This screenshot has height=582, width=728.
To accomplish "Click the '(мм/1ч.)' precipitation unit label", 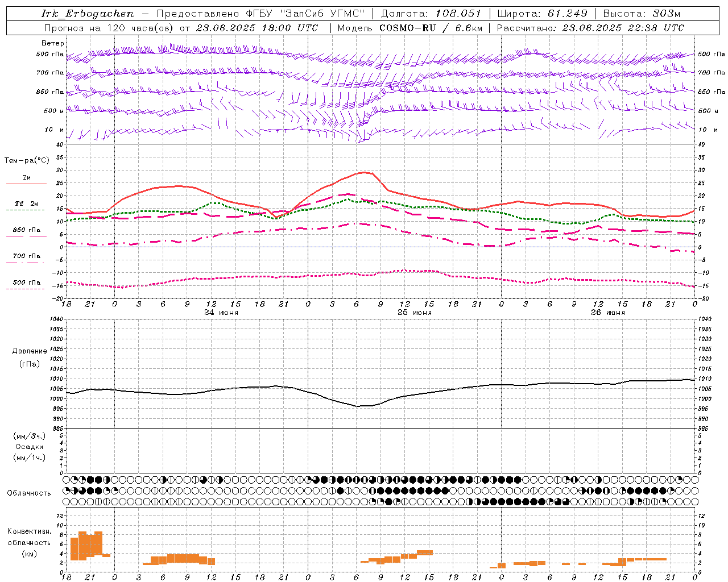I will pyautogui.click(x=30, y=458).
